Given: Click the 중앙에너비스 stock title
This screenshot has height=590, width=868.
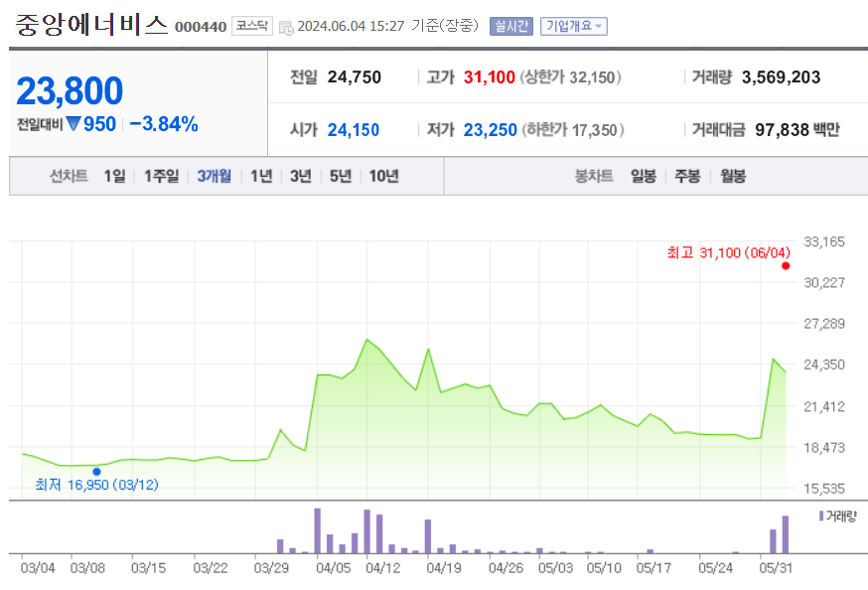Looking at the screenshot, I should 91,25.
